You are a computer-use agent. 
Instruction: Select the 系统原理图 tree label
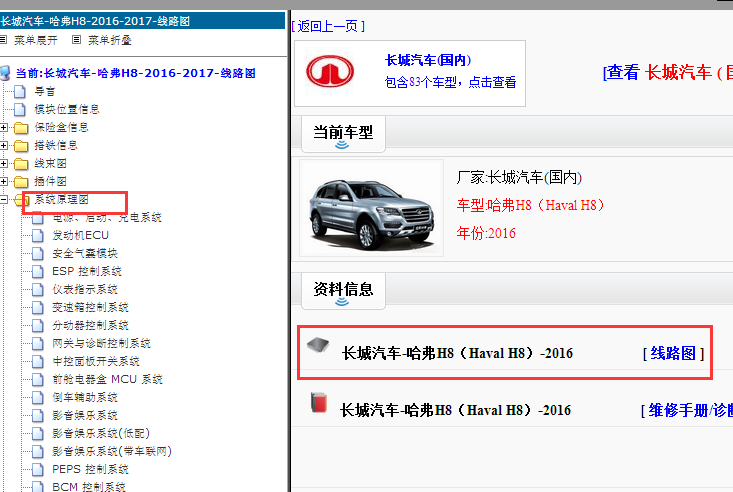point(61,200)
